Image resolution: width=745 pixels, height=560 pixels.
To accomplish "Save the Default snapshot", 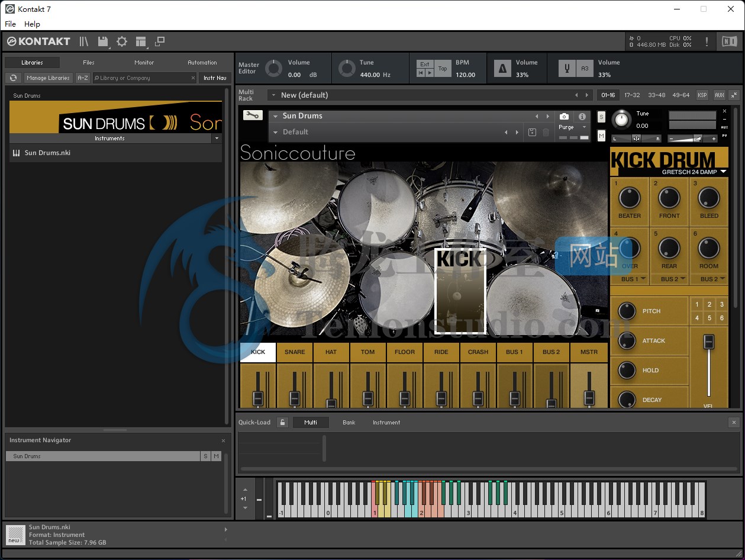I will pyautogui.click(x=532, y=132).
